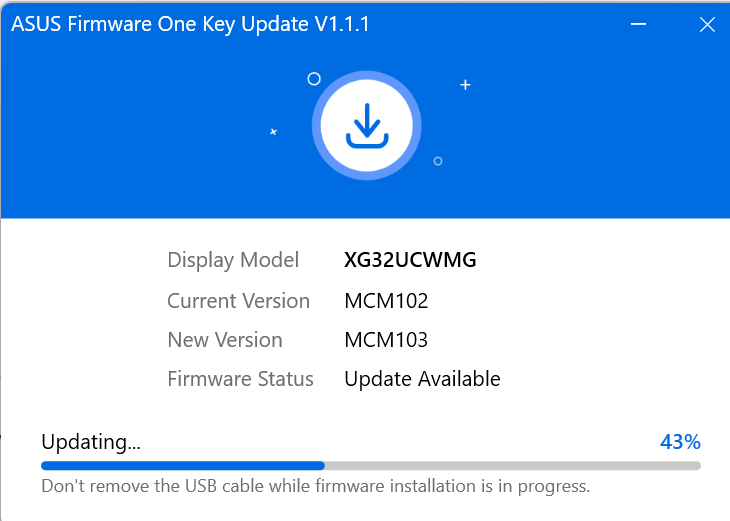
Task: Click the small circle below right of the download icon
Action: pos(438,161)
